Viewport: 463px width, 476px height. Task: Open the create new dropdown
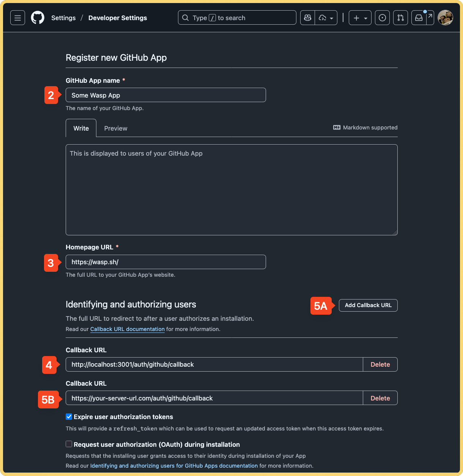pyautogui.click(x=360, y=17)
